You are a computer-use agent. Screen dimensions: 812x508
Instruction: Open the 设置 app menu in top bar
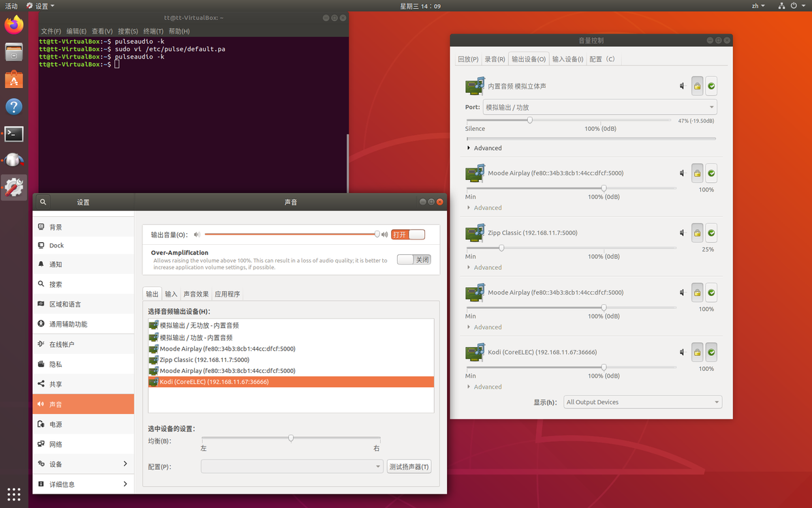pos(40,5)
